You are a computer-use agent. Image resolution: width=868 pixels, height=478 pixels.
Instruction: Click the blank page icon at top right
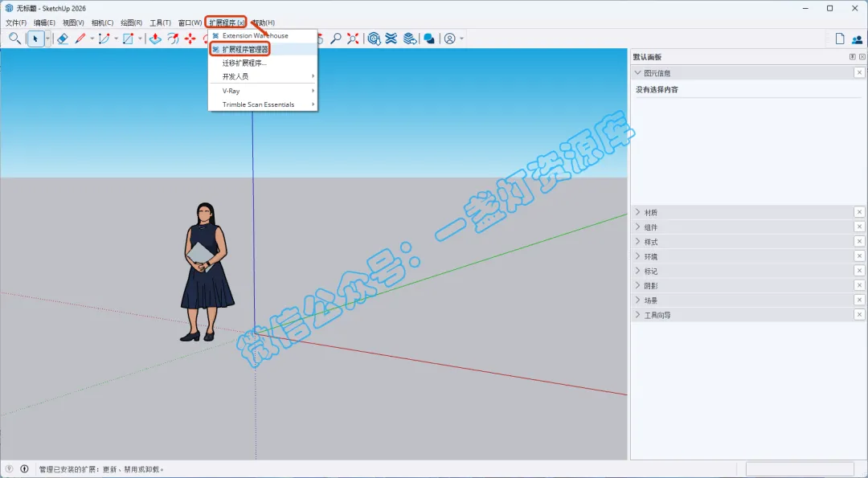(840, 39)
